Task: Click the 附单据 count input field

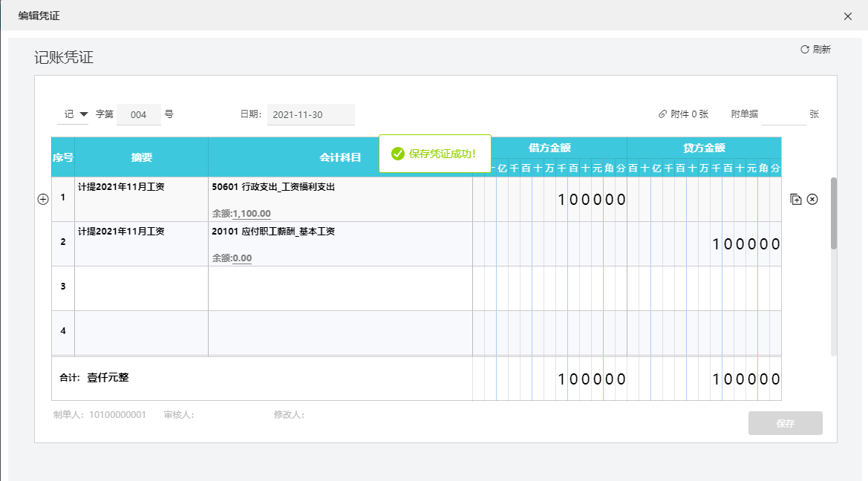Action: 783,115
